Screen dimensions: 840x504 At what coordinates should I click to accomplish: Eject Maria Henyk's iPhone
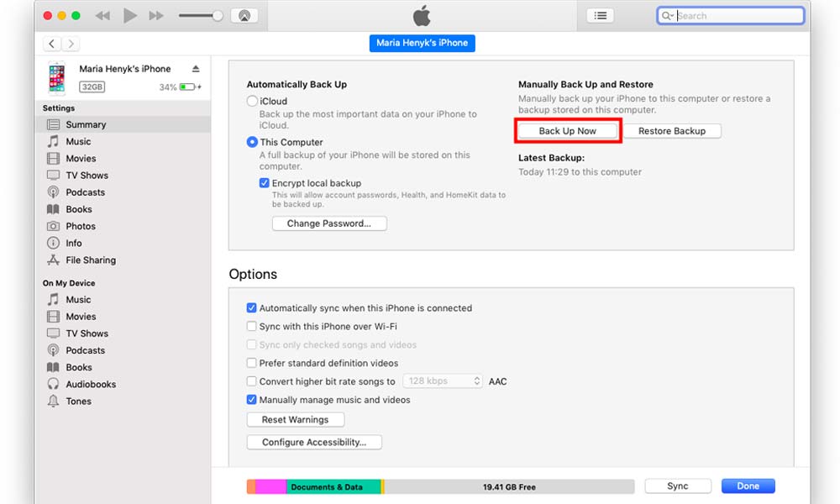click(196, 69)
